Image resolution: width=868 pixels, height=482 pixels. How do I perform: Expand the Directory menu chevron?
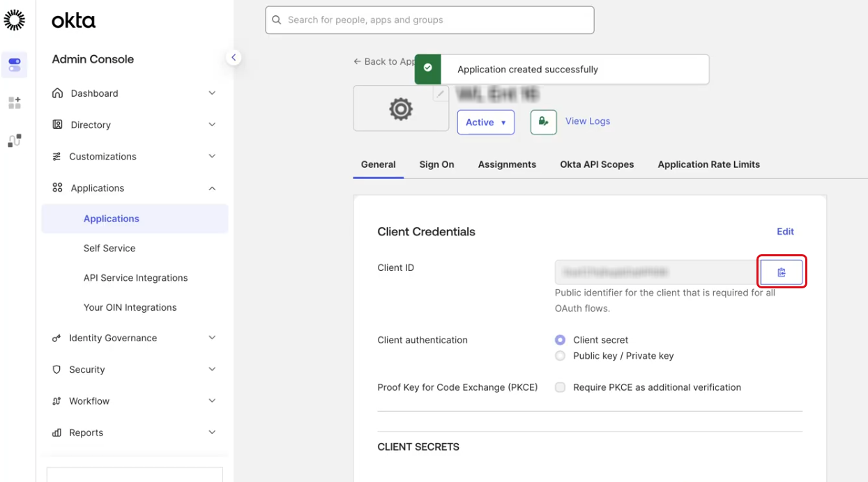212,124
